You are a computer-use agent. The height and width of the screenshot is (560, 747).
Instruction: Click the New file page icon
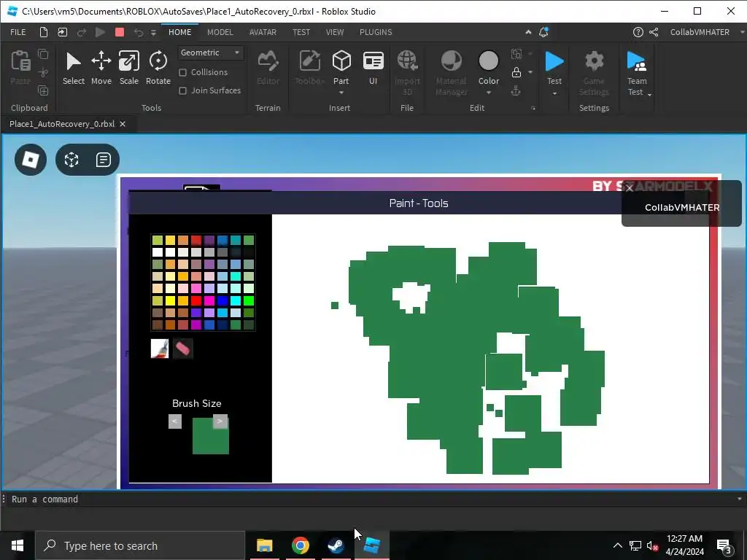43,32
